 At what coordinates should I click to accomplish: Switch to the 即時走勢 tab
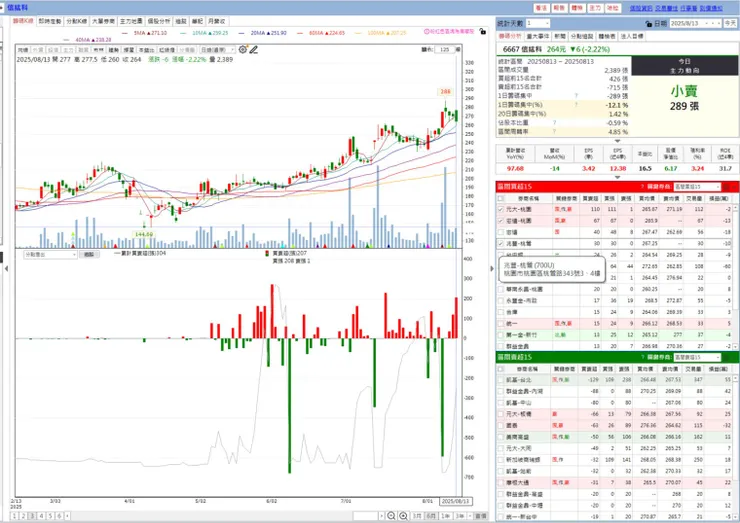(50, 21)
